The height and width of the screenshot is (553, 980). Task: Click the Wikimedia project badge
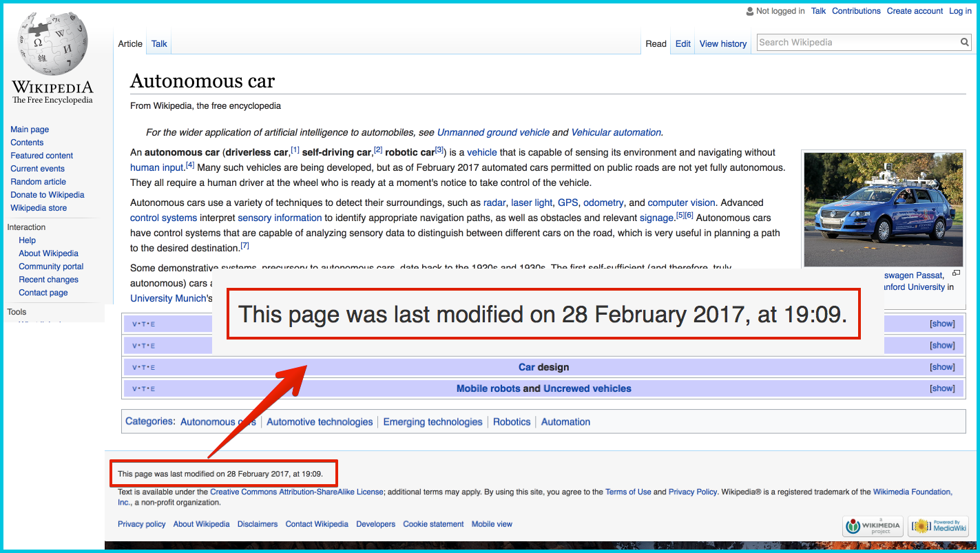(874, 526)
